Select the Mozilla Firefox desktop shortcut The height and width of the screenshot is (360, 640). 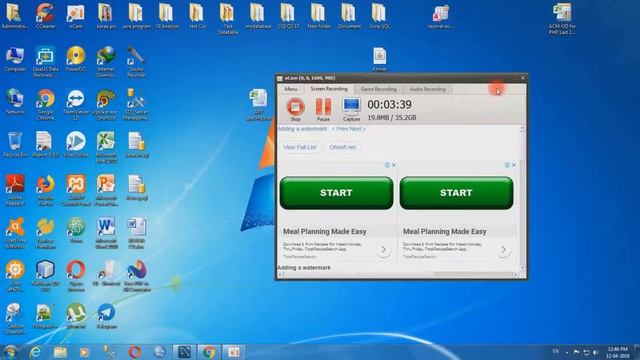[45, 191]
